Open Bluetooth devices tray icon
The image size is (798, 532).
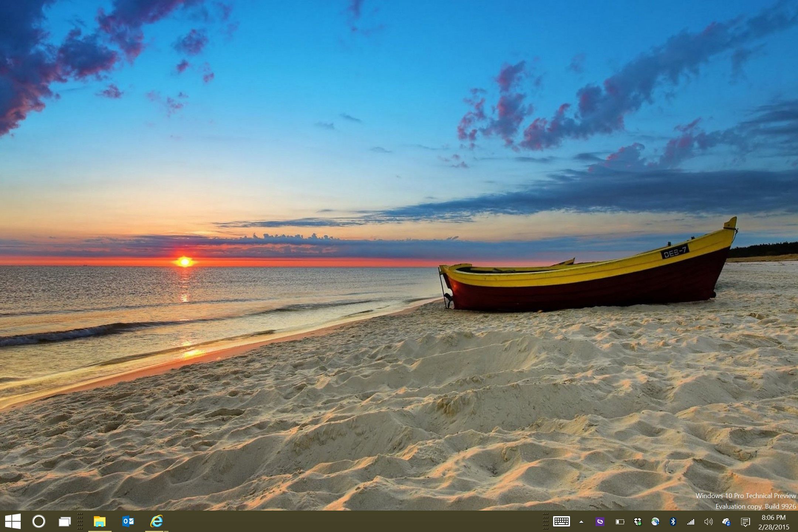tap(673, 522)
